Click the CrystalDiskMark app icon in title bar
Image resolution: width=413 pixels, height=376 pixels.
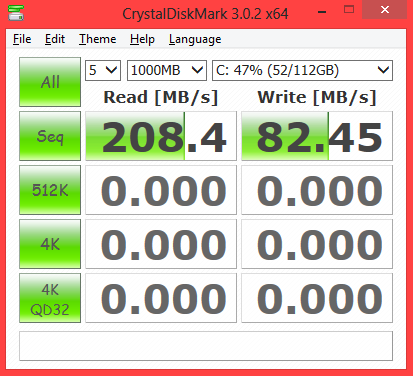pos(16,13)
